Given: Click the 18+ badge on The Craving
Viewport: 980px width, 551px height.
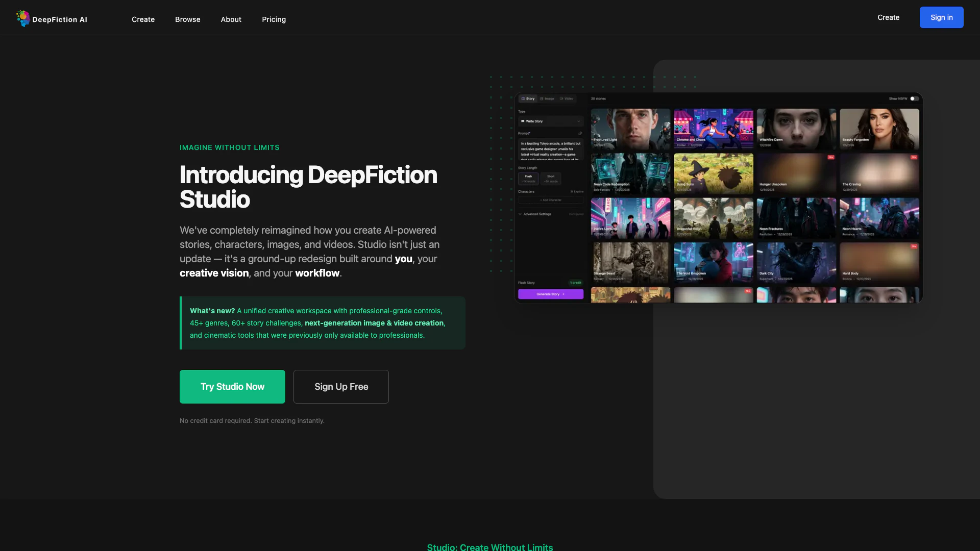Looking at the screenshot, I should (914, 158).
